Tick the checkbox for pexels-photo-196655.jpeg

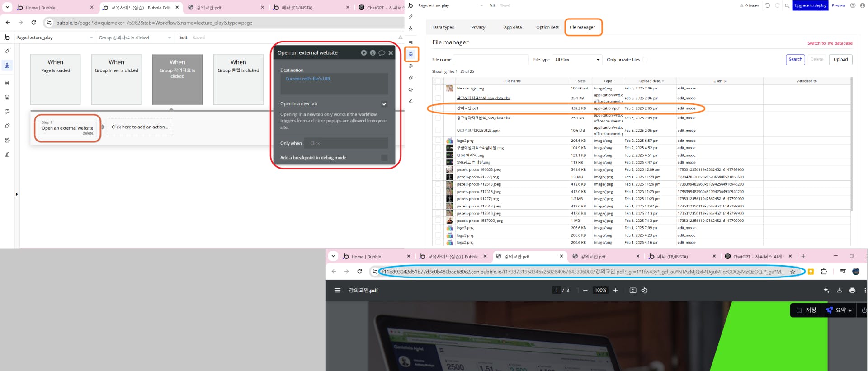tap(438, 170)
